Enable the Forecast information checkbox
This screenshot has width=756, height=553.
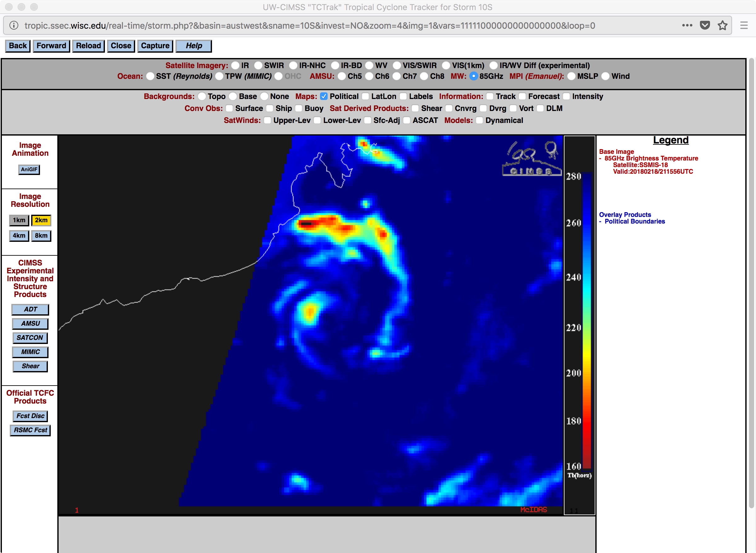(522, 96)
